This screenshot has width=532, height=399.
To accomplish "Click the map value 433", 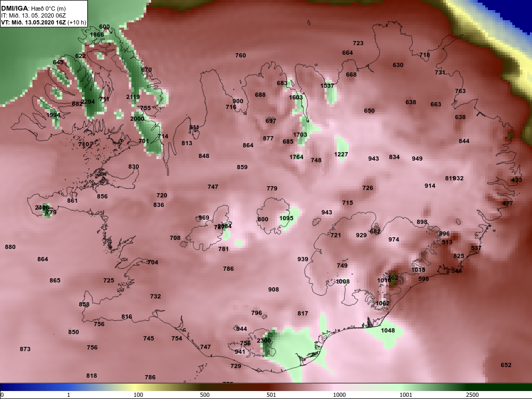I will tap(517, 180).
